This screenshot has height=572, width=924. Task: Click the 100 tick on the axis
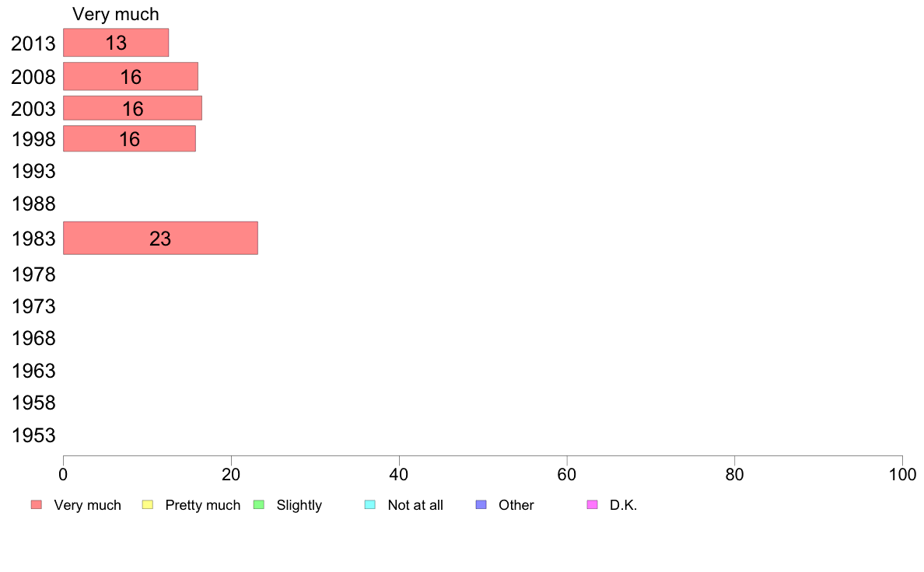click(902, 475)
